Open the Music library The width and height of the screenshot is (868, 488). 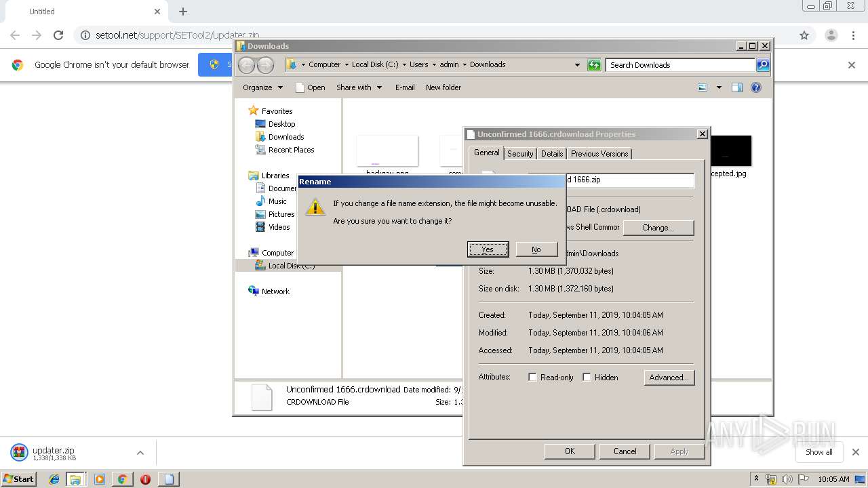point(277,201)
